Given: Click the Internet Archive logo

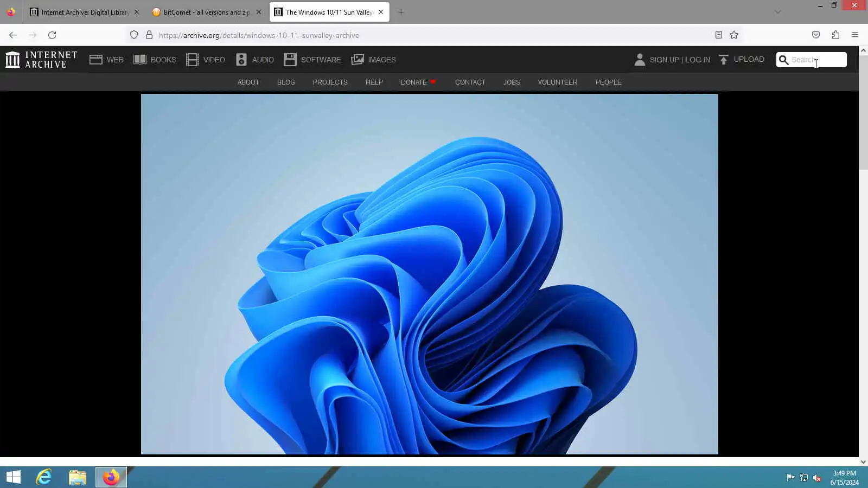Looking at the screenshot, I should coord(41,60).
